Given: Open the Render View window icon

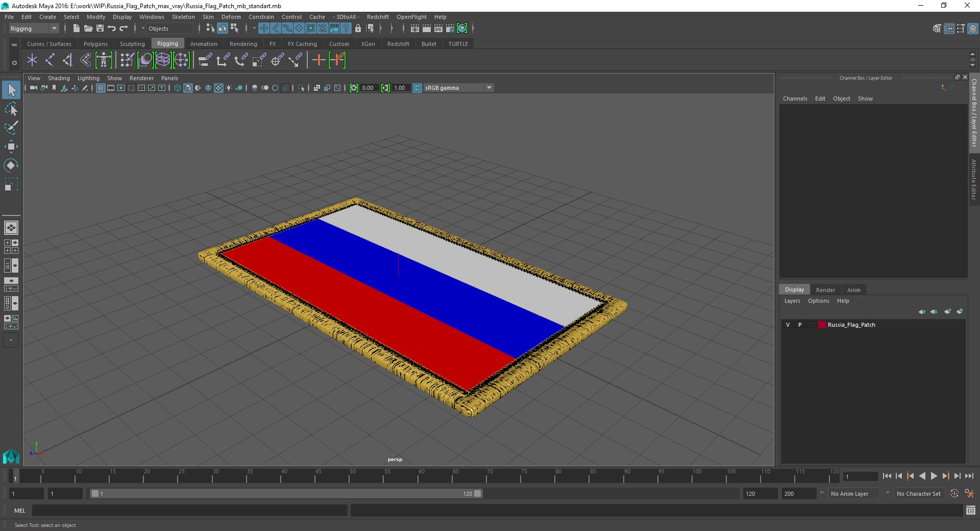Looking at the screenshot, I should click(x=415, y=29).
